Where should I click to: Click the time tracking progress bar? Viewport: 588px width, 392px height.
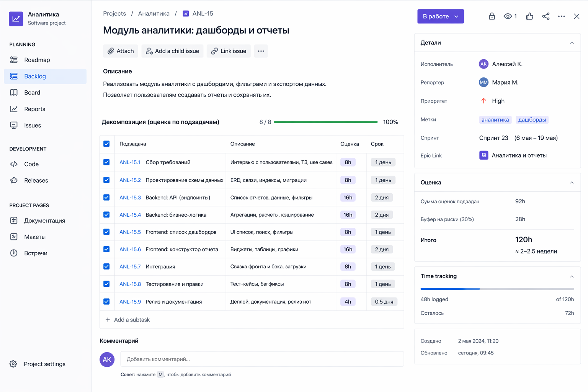point(497,289)
